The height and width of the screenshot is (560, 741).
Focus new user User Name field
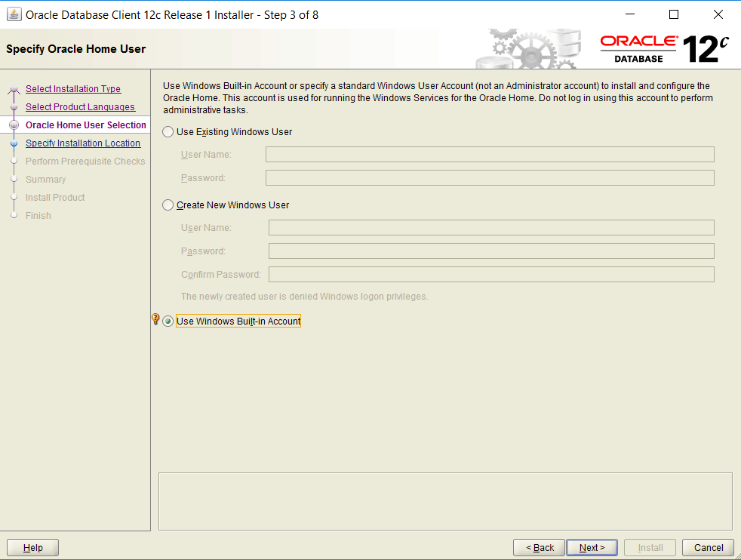point(491,228)
